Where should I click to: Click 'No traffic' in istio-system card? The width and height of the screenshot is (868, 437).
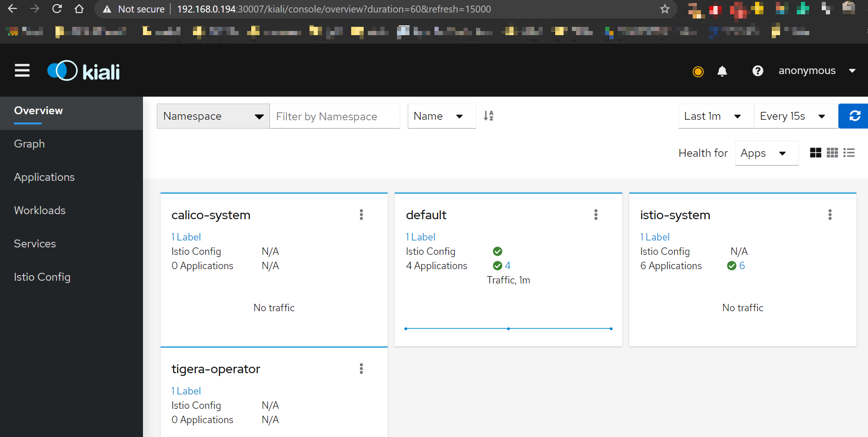tap(743, 308)
